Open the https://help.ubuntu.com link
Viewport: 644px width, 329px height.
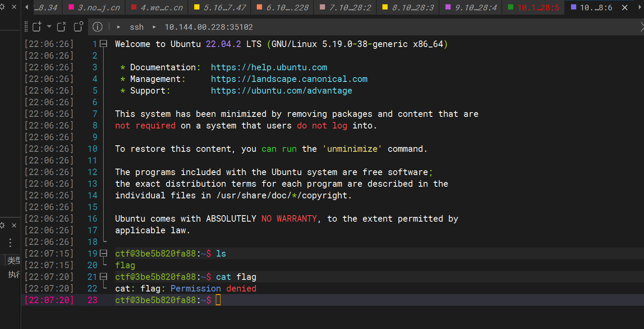(x=269, y=67)
